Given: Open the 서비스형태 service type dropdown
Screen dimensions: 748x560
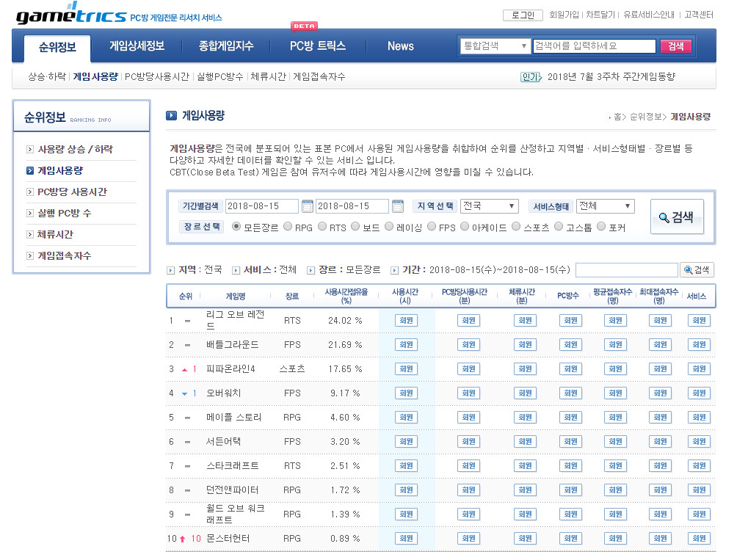Looking at the screenshot, I should coord(605,206).
